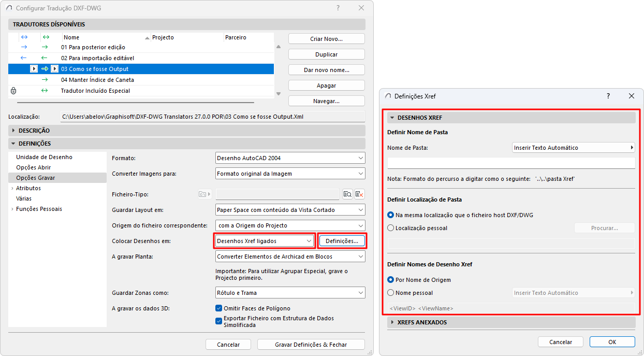Open the Nome de Pasta Inserir Texto Automático menu
Viewport: 644px width, 356px height.
pyautogui.click(x=573, y=148)
